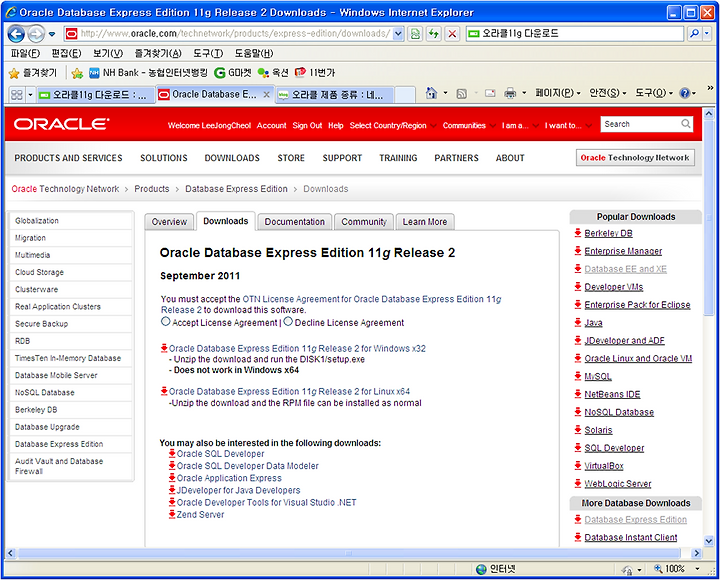Open the G마켓 favorites bar link
Image resolution: width=720 pixels, height=580 pixels.
[x=233, y=73]
